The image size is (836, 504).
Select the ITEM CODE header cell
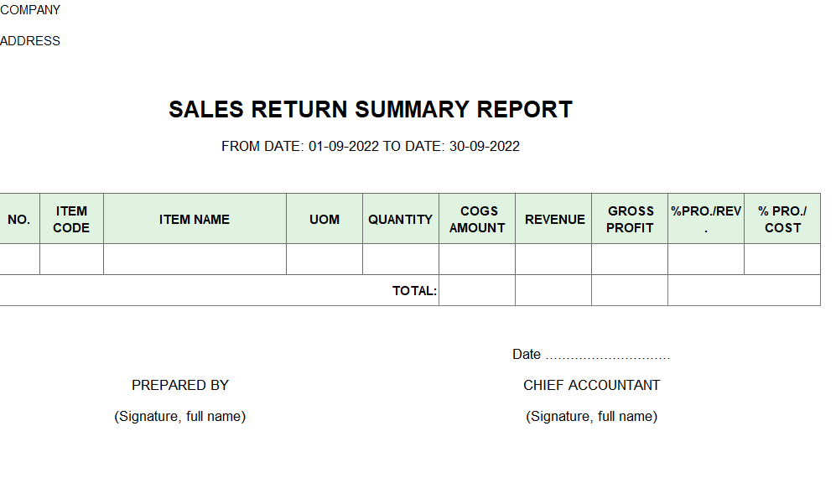pyautogui.click(x=71, y=219)
